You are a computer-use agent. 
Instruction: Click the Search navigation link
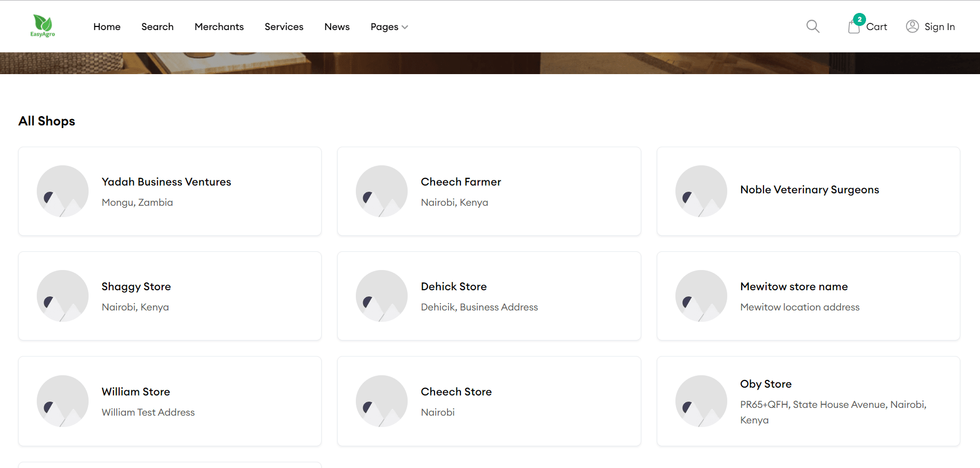coord(157,27)
